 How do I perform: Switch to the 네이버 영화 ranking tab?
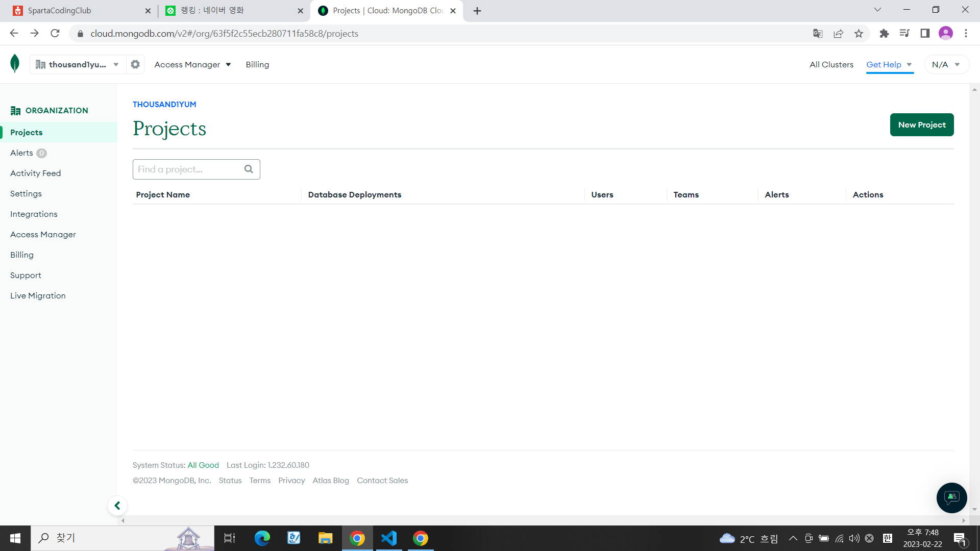(233, 11)
